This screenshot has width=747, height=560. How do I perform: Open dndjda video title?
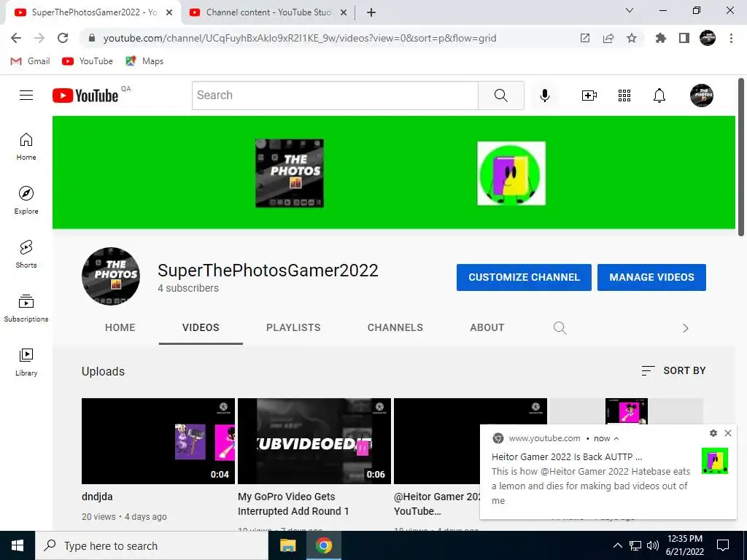click(97, 497)
